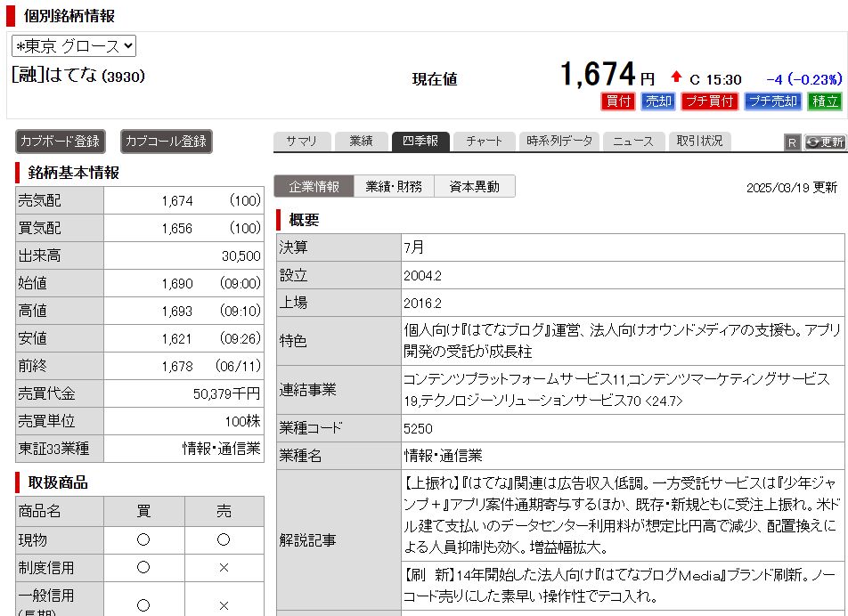Click the R icon button
Screen dimensions: 848x616
click(x=792, y=142)
